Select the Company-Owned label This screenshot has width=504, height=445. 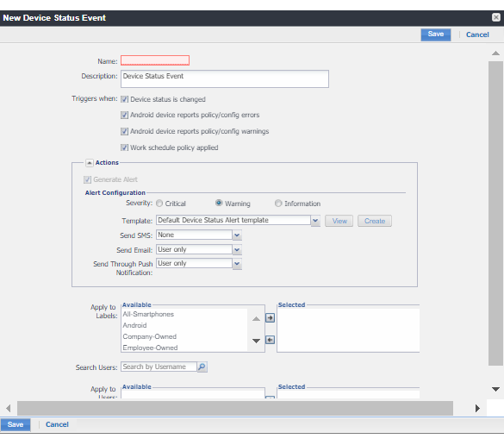point(149,336)
